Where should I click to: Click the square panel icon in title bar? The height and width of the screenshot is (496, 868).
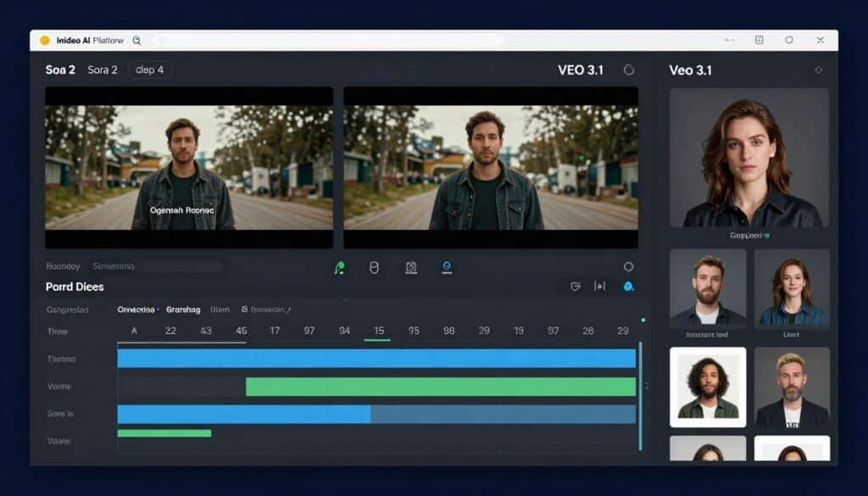[759, 40]
